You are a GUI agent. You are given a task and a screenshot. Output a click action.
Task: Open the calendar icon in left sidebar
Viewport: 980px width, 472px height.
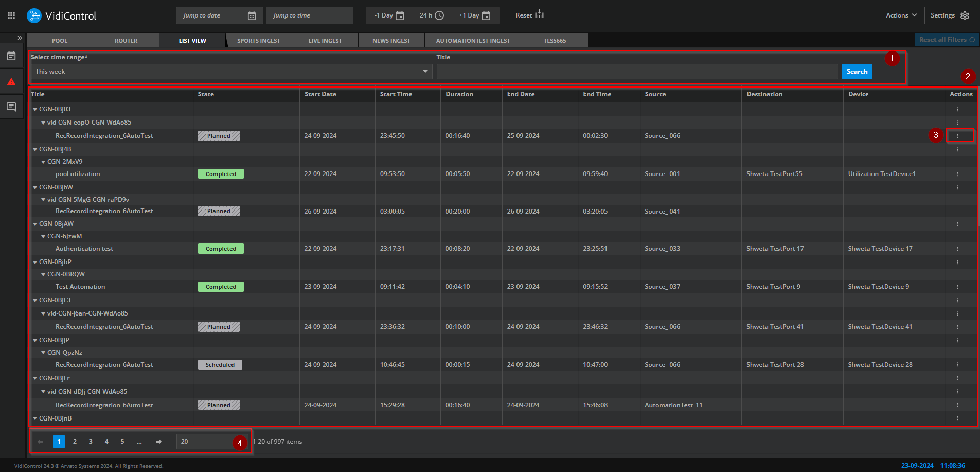(11, 56)
